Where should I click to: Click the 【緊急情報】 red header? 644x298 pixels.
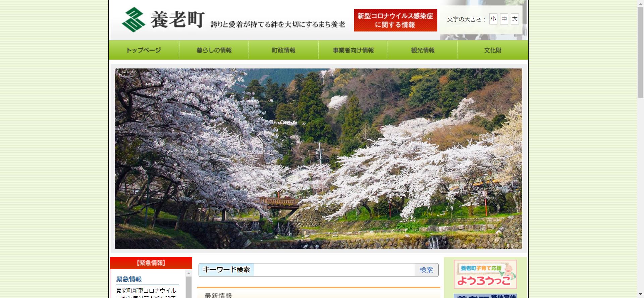[x=151, y=263]
